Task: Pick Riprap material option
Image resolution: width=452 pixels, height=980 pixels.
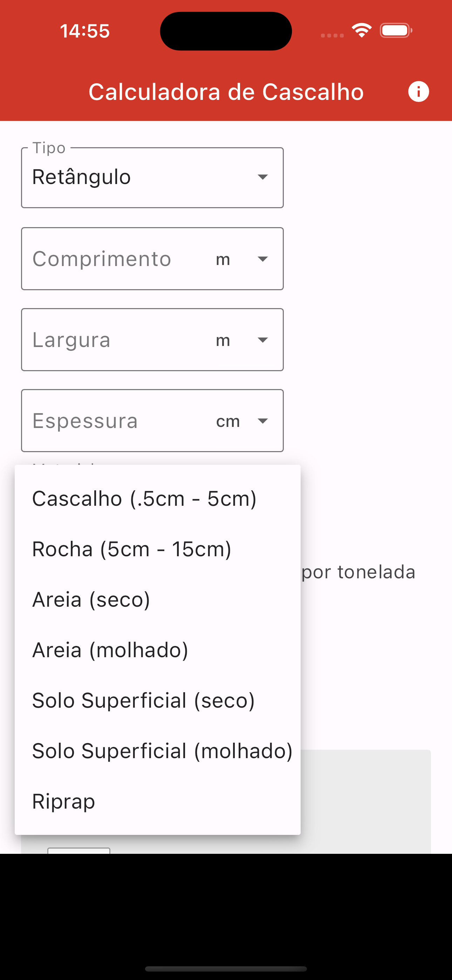Action: (158, 801)
